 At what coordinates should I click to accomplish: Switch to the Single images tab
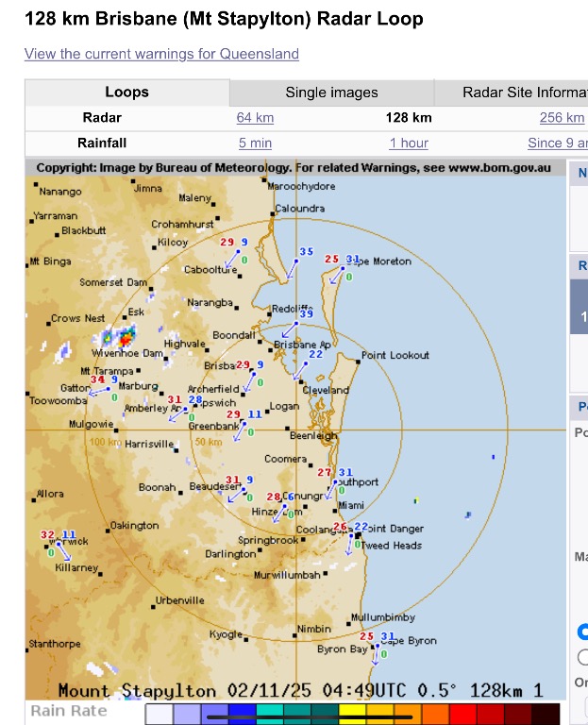pyautogui.click(x=331, y=93)
